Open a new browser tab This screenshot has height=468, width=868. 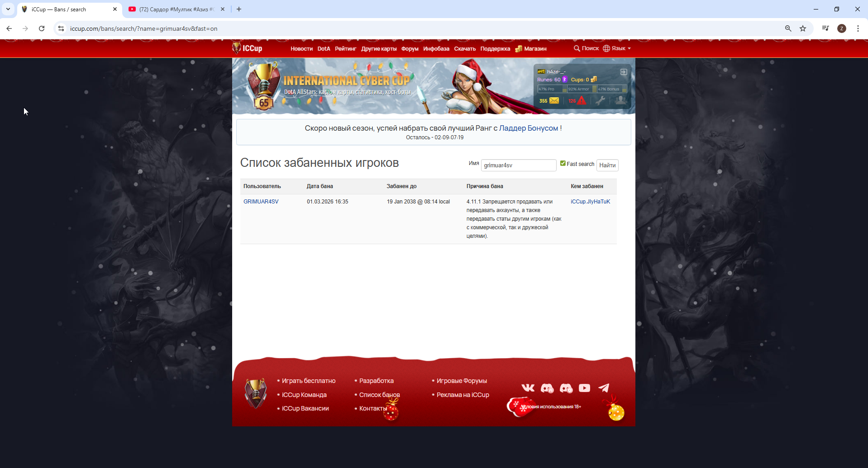[x=239, y=9]
